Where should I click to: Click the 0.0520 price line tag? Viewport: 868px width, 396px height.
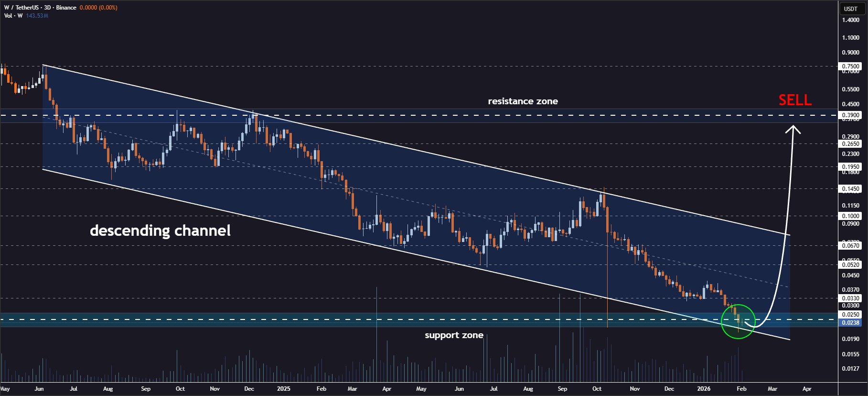coord(850,265)
